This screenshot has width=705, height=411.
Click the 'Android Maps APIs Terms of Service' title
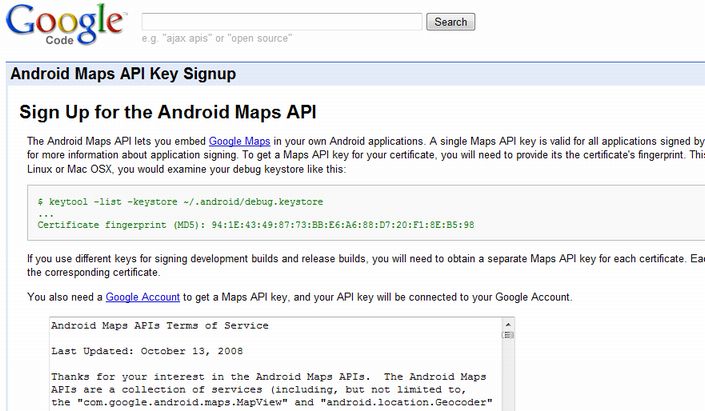160,326
